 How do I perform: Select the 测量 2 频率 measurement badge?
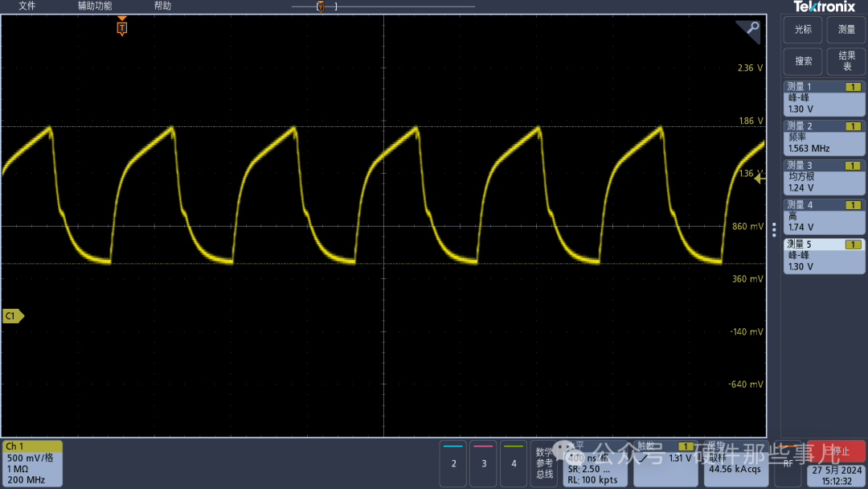coord(824,138)
